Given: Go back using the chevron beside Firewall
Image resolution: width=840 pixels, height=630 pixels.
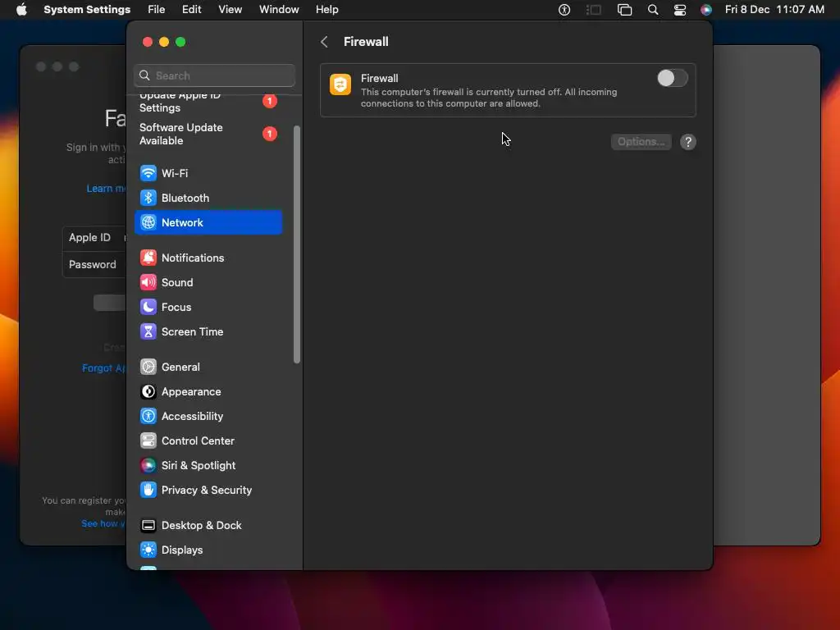Looking at the screenshot, I should (x=324, y=42).
